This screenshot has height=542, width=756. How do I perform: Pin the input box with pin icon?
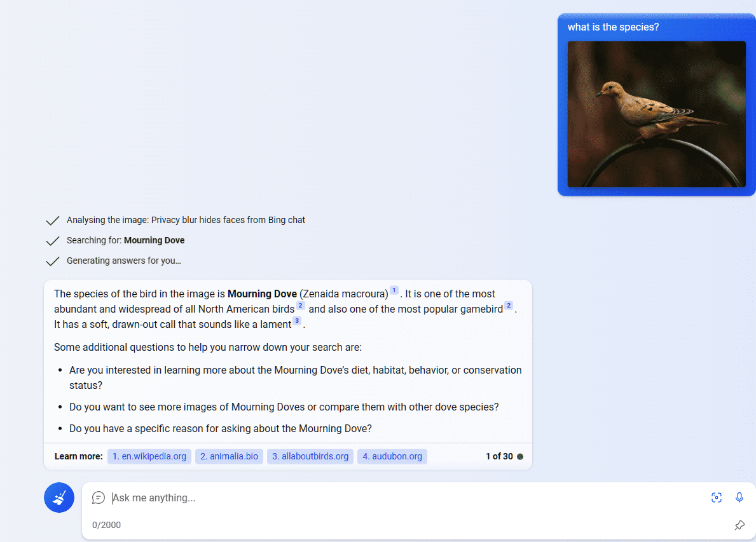739,525
